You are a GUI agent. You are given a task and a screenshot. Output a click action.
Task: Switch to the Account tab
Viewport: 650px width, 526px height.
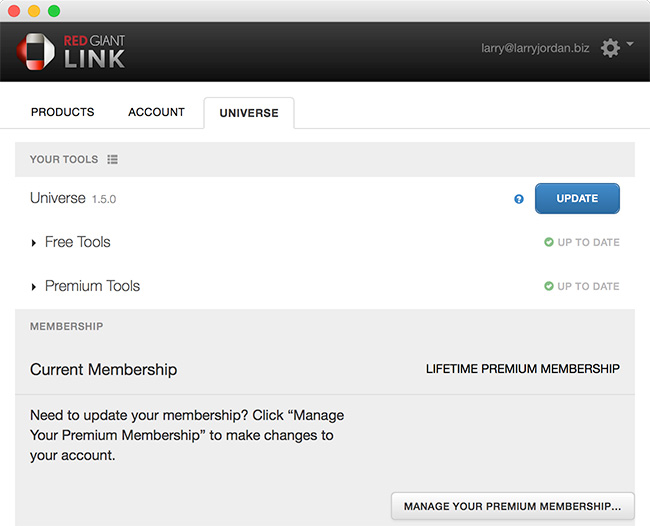(156, 112)
